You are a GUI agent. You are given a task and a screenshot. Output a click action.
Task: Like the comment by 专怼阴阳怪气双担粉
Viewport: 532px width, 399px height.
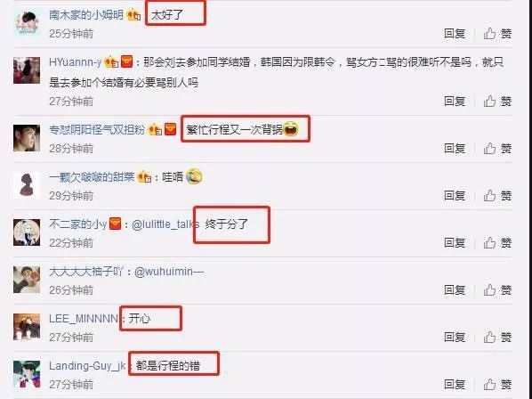coord(497,148)
